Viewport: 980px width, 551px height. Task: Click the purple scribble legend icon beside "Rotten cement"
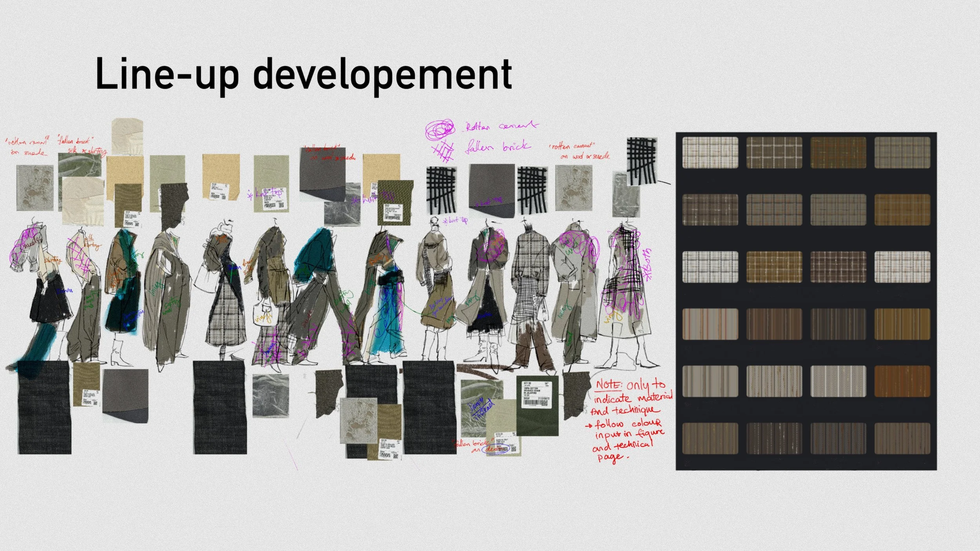click(x=440, y=129)
